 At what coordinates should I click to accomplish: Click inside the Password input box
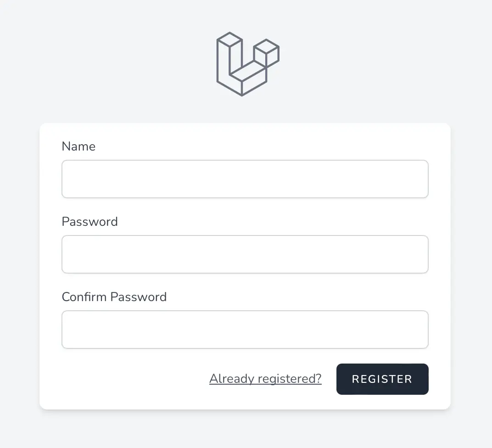tap(245, 254)
